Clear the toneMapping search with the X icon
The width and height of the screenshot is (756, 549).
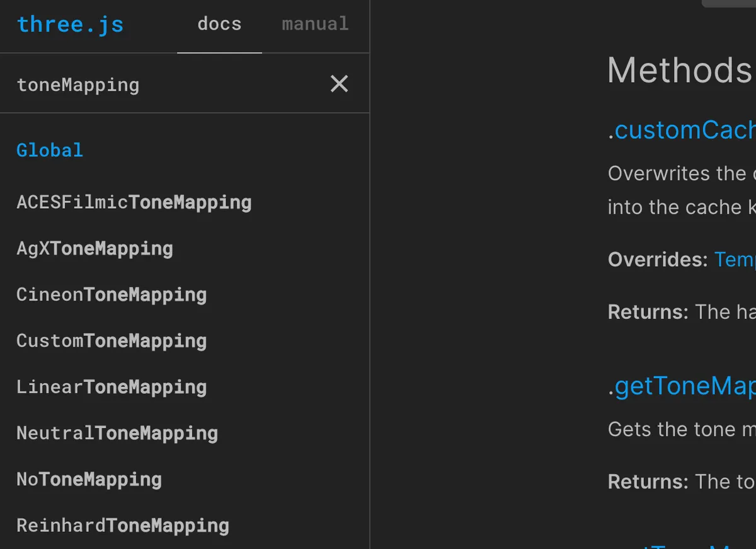pos(339,84)
